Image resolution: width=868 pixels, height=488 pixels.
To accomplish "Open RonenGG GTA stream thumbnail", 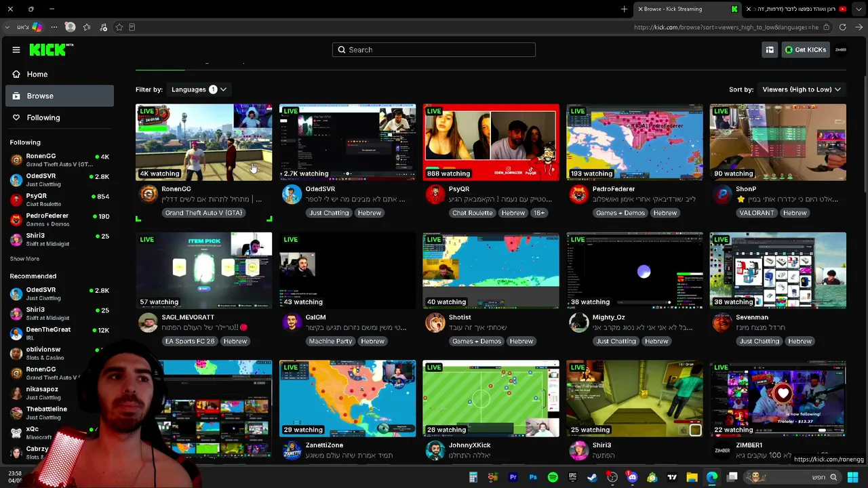I will (x=203, y=142).
